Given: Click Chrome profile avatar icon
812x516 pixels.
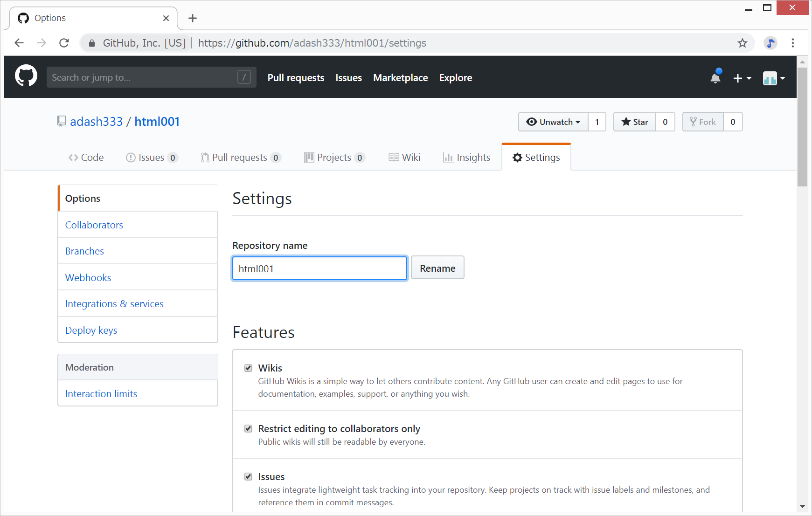Looking at the screenshot, I should click(x=770, y=43).
